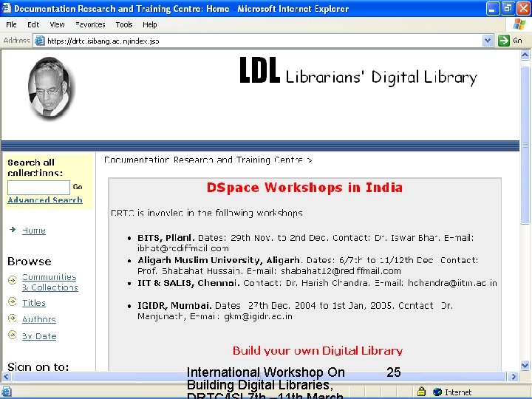Screen dimensions: 532x399
Task: Click the Build your own Digital Library heading
Action: 318,350
